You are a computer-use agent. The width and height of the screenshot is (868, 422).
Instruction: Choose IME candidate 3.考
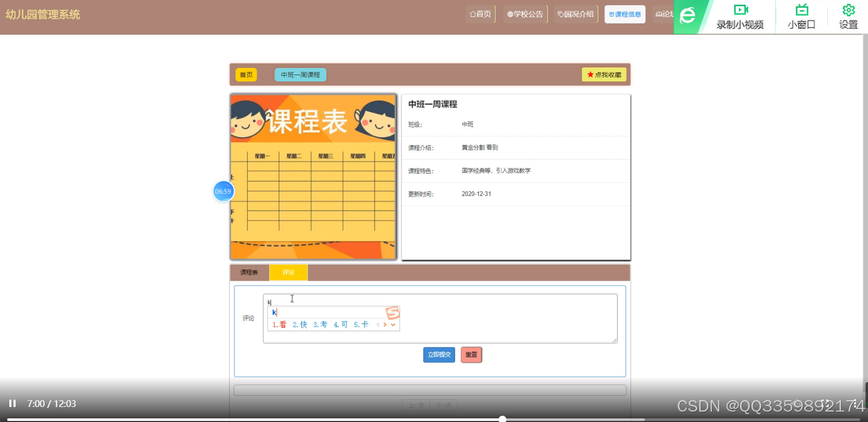coord(320,325)
